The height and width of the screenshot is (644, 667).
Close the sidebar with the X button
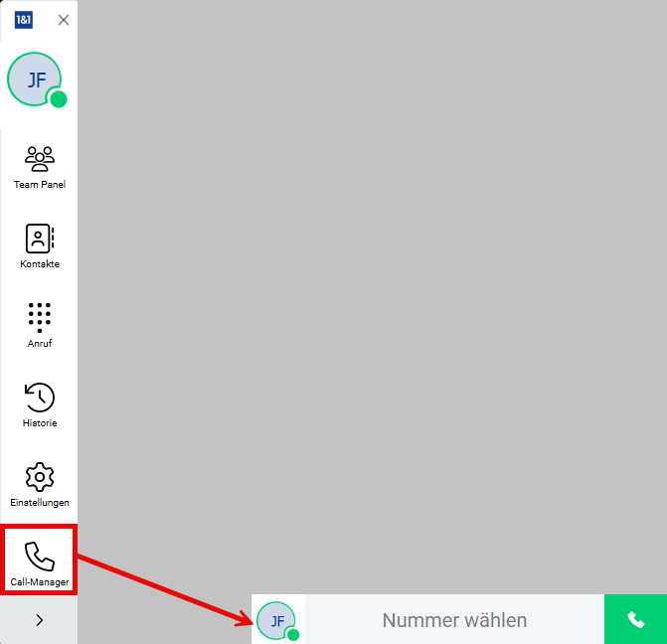[64, 20]
